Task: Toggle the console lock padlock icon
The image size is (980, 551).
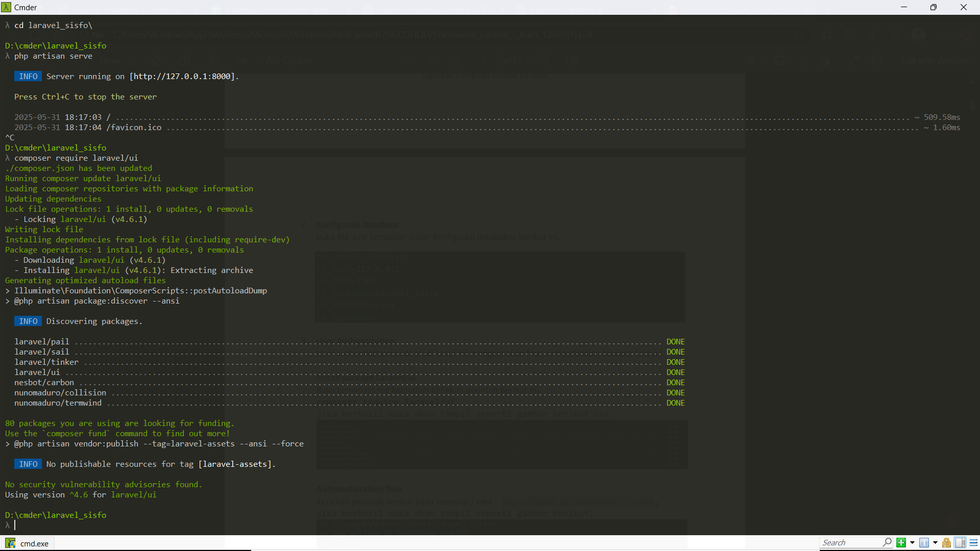Action: coord(946,543)
